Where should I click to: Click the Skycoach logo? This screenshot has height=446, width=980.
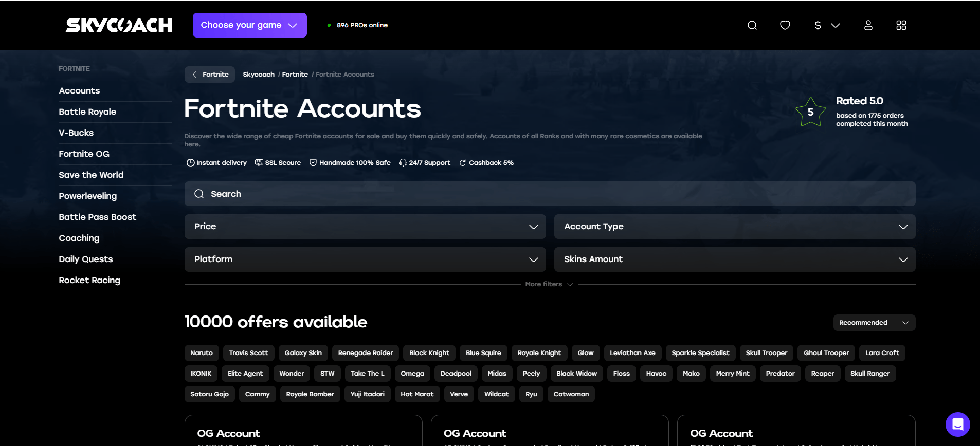point(119,25)
